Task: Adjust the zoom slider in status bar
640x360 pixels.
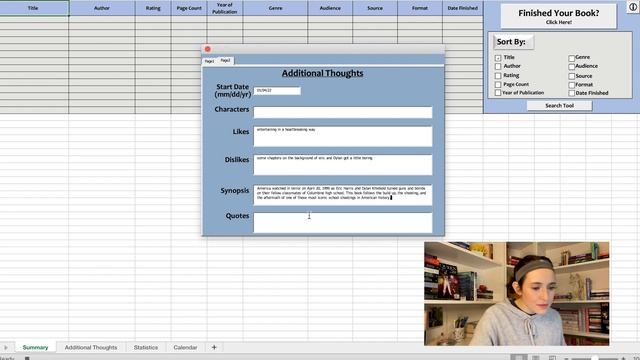Action: coord(595,358)
